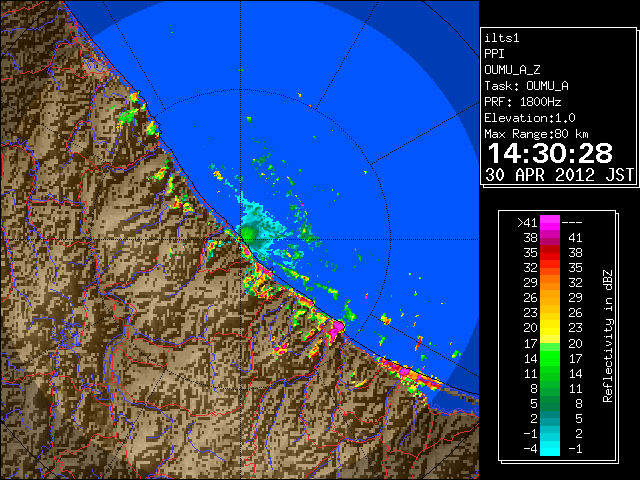Viewport: 640px width, 480px height.
Task: Select the 'PRF: 1800Hz' text
Action: point(523,102)
